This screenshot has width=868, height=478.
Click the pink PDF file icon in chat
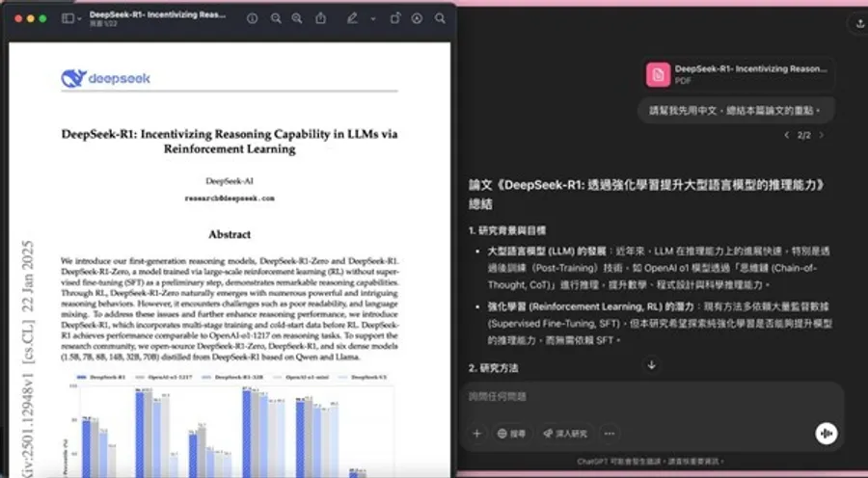658,74
